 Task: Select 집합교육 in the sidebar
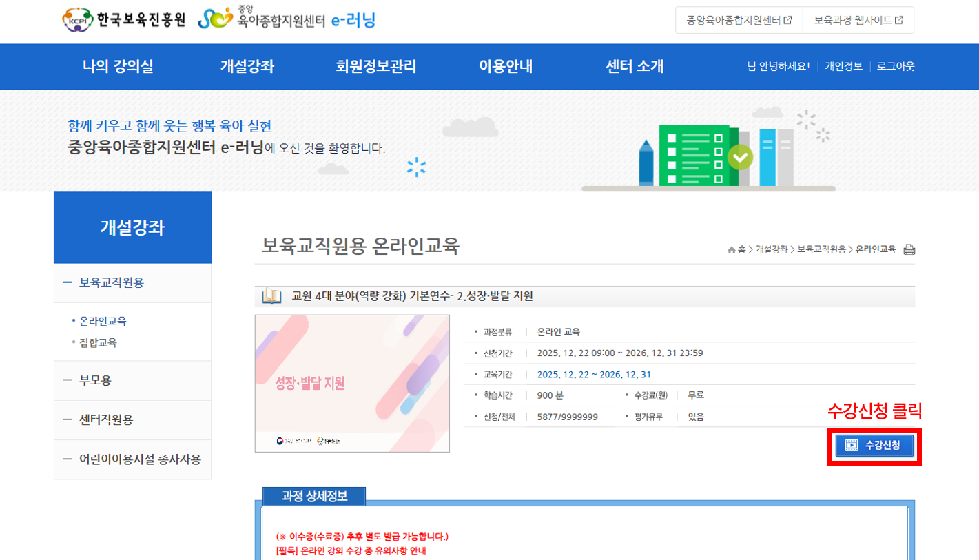coord(98,342)
